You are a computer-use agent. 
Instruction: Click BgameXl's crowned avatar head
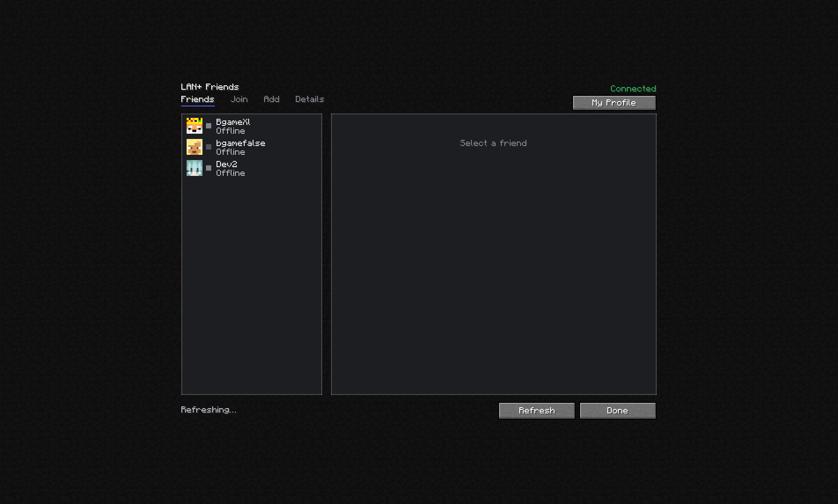coord(195,126)
